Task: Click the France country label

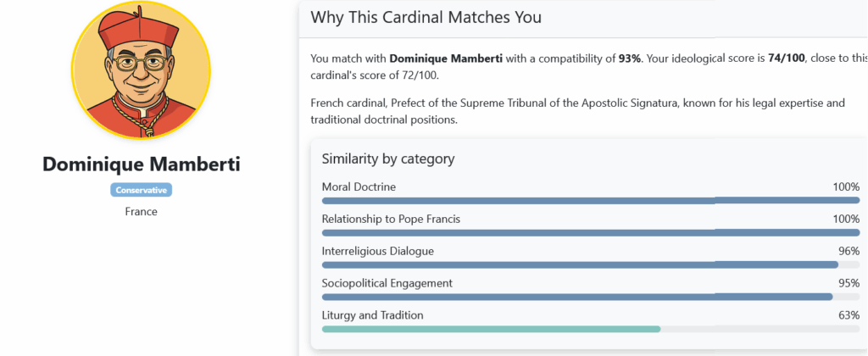Action: [x=141, y=211]
